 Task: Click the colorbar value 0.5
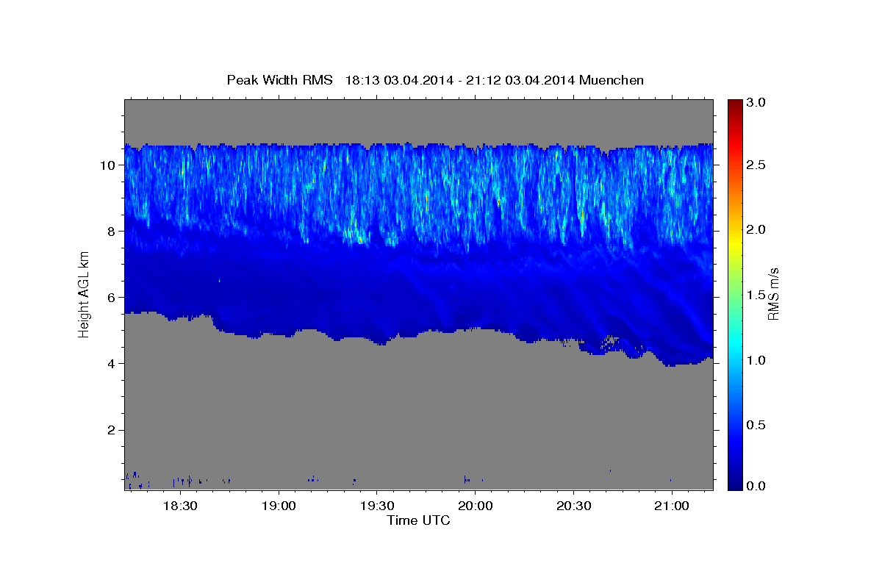coord(756,425)
